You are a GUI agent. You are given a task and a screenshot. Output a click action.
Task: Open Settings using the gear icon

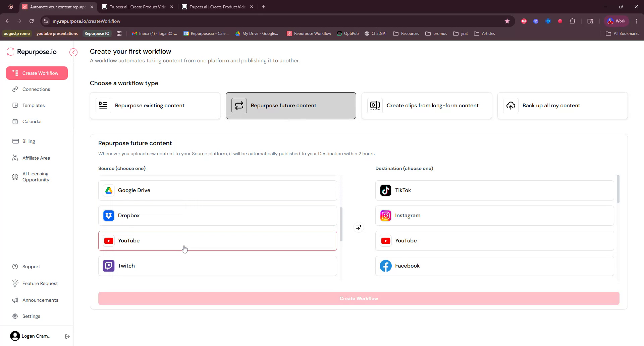point(15,316)
